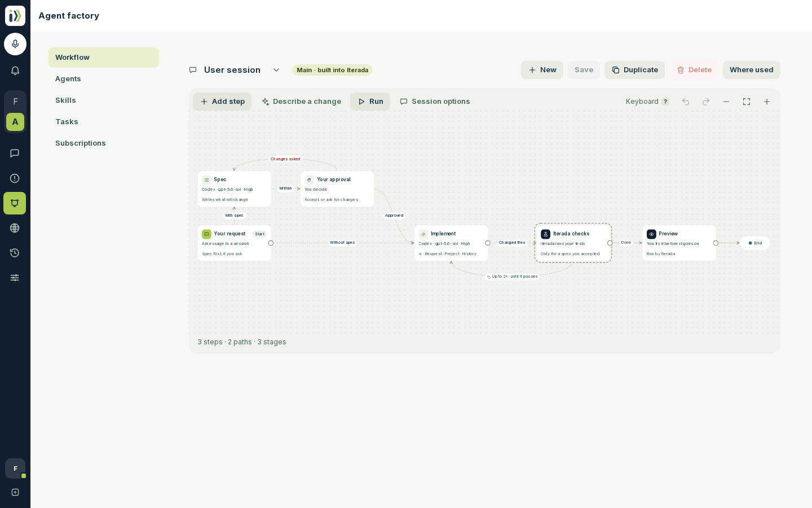Click Add step in canvas toolbar
The width and height of the screenshot is (812, 508).
[222, 102]
